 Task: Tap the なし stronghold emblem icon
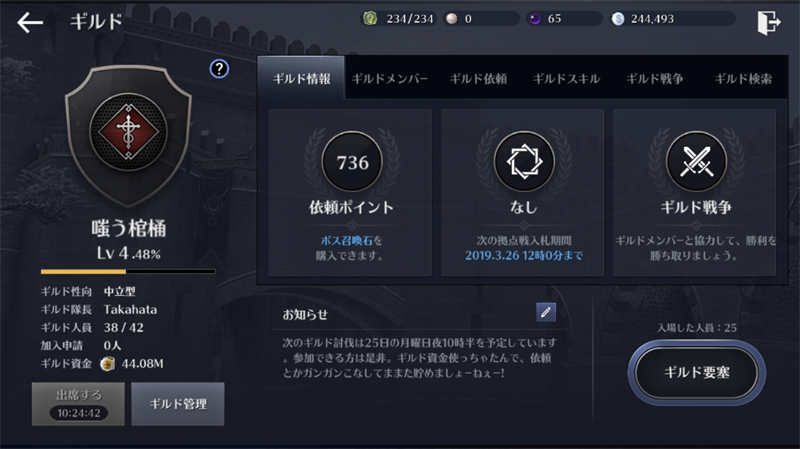(x=524, y=162)
